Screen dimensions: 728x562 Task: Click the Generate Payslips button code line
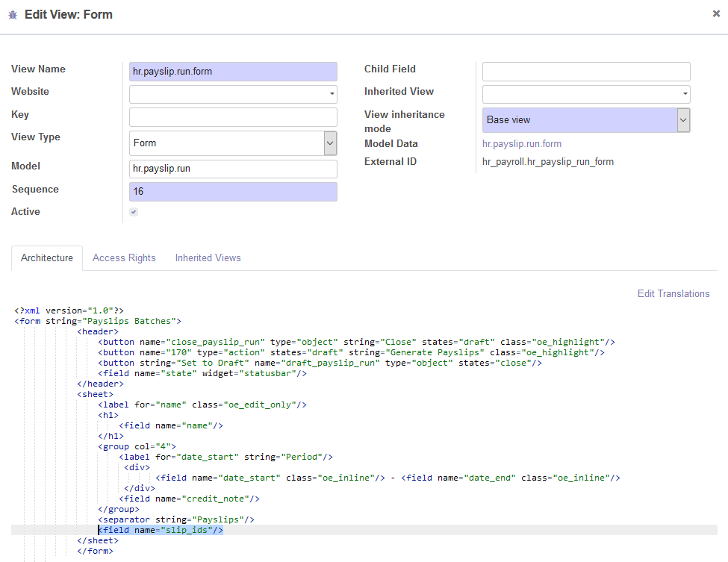[352, 352]
